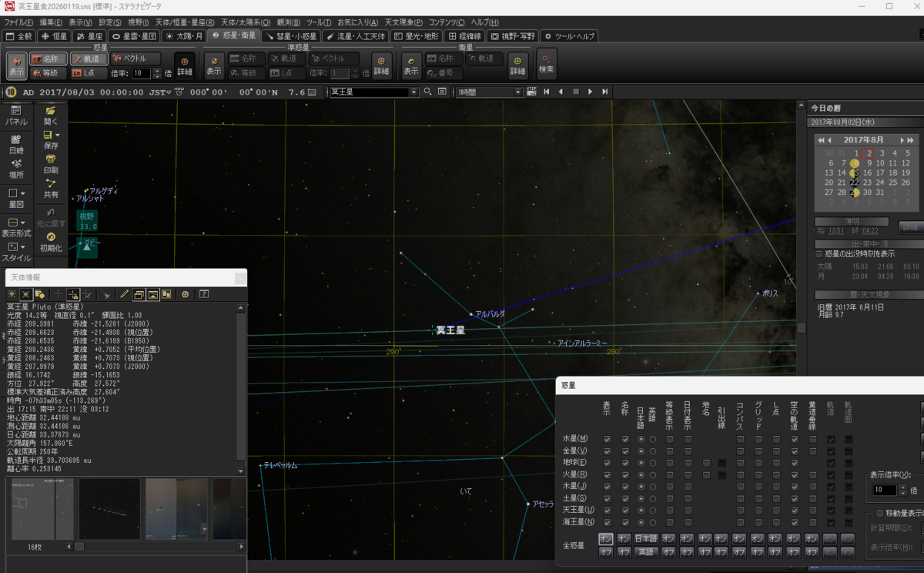
Task: Open the パネル panel sidebar icon
Action: point(16,116)
